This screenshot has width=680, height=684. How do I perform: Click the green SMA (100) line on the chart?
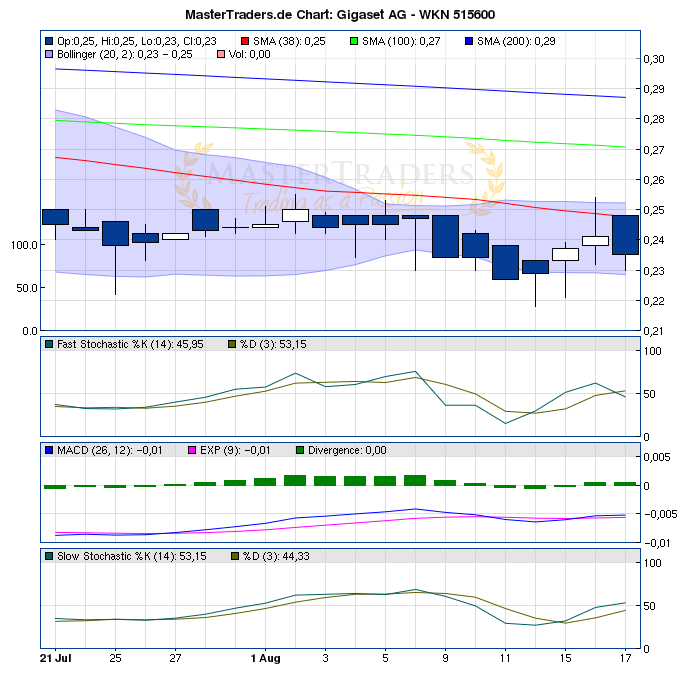[x=340, y=132]
